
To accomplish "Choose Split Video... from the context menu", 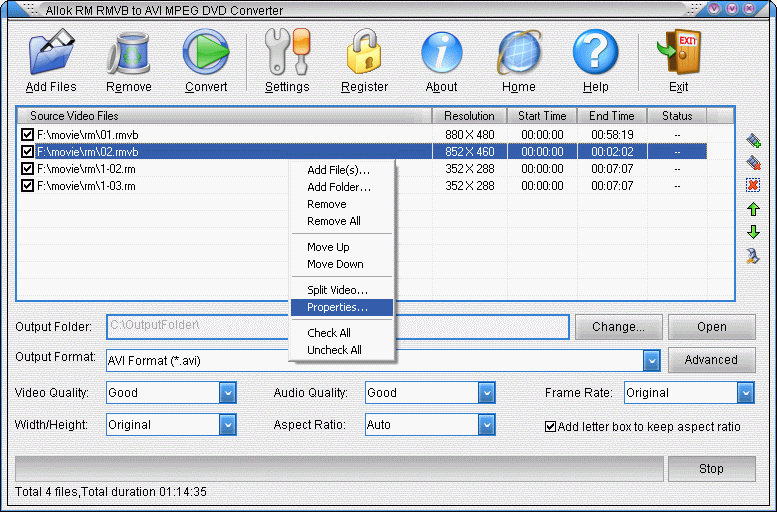I will click(x=337, y=290).
